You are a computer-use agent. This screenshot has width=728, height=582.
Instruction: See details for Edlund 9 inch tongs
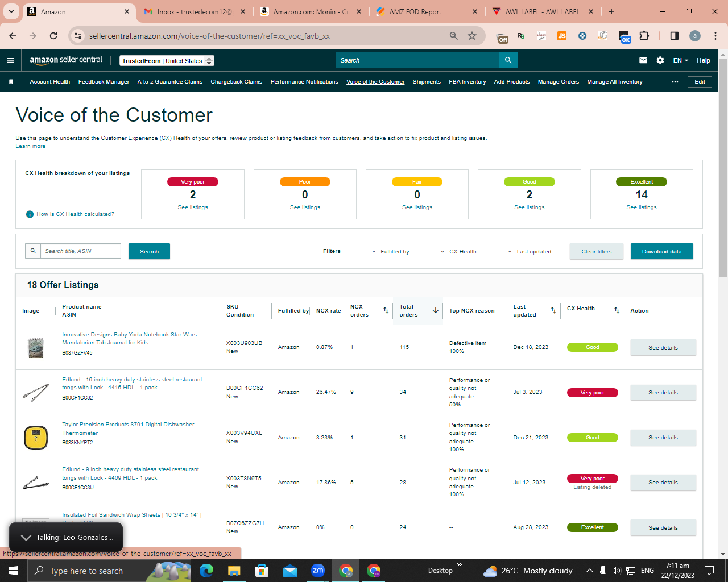click(x=663, y=483)
